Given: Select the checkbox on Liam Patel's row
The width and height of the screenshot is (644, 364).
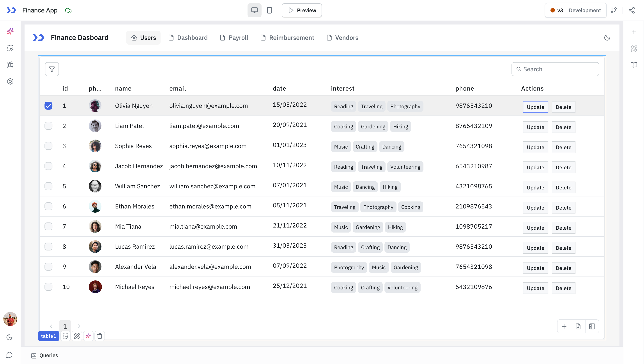Looking at the screenshot, I should coord(48,126).
